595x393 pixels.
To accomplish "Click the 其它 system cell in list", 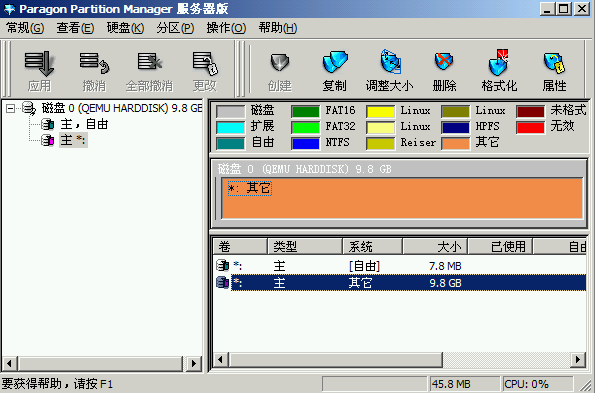I will 360,283.
